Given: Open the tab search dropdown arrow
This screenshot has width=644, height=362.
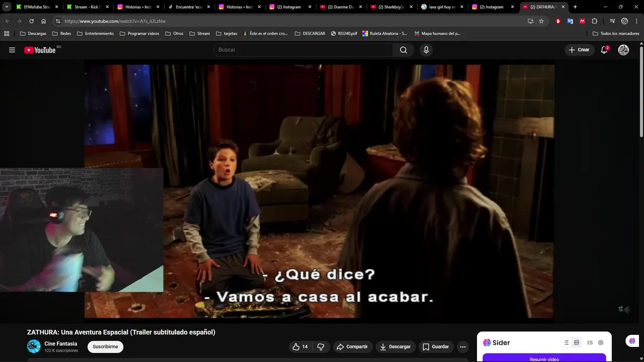Looking at the screenshot, I should [7, 7].
